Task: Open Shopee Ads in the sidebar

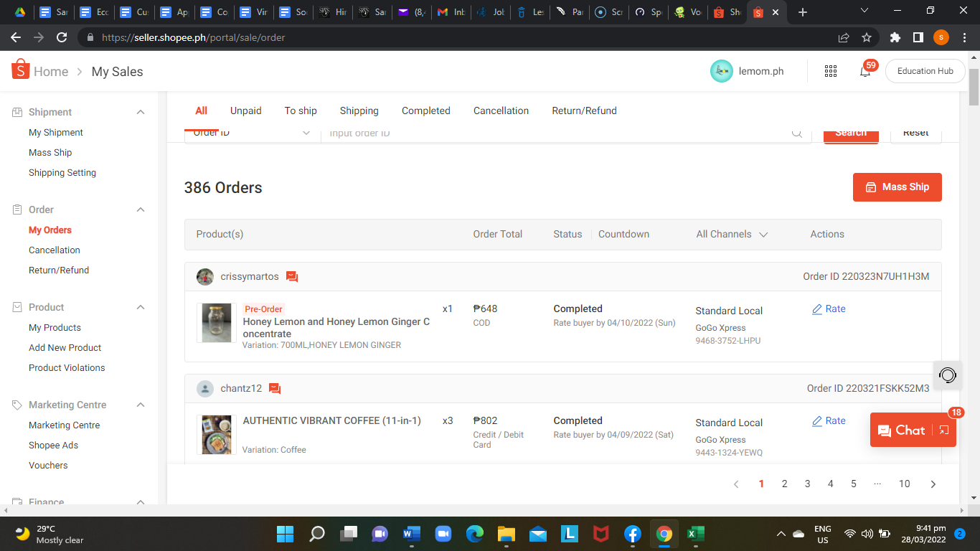Action: click(54, 445)
